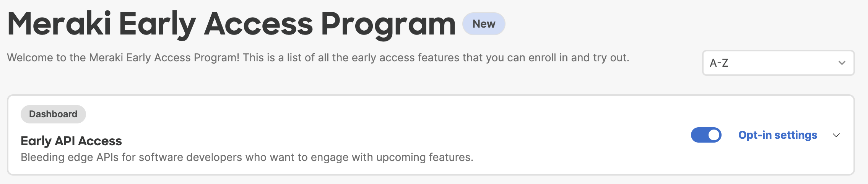
Task: Click the A-Z text in the sort box
Action: point(719,63)
